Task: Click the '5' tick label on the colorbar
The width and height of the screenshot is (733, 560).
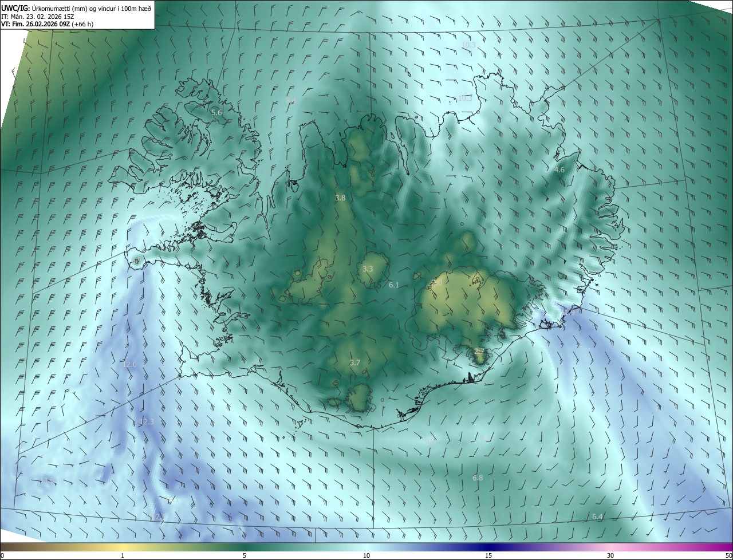Action: [245, 555]
